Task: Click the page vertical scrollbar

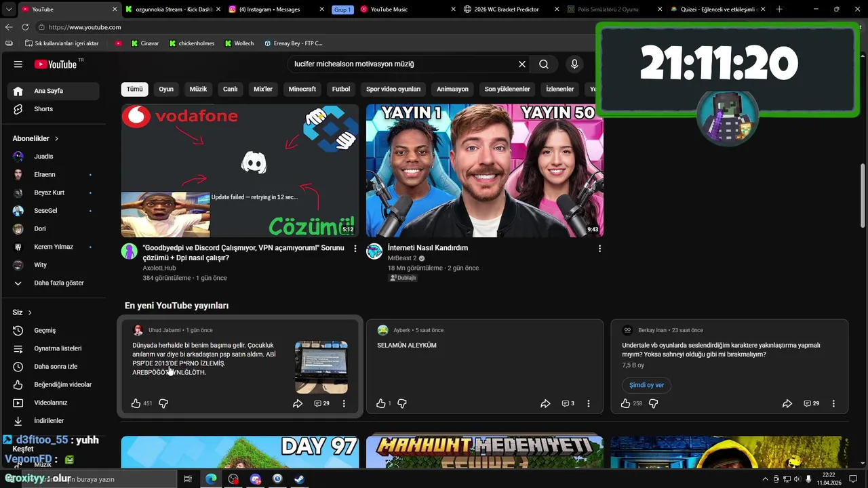Action: click(x=863, y=196)
